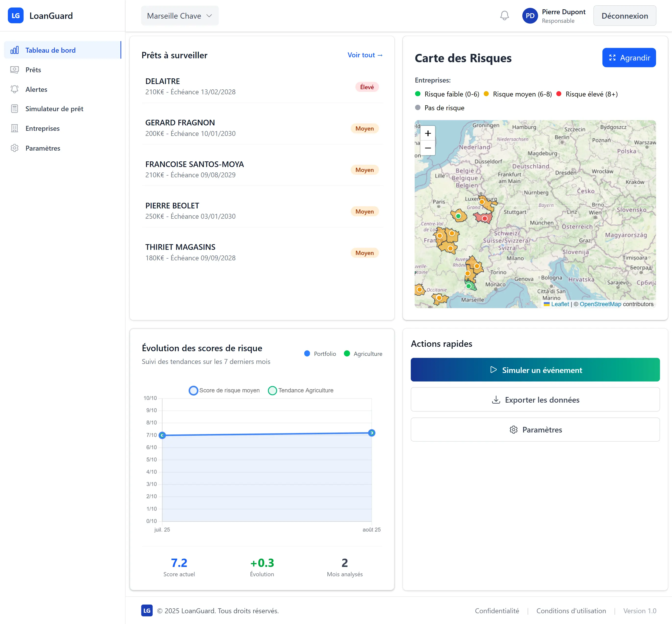Zoom out on the risk map

click(428, 149)
